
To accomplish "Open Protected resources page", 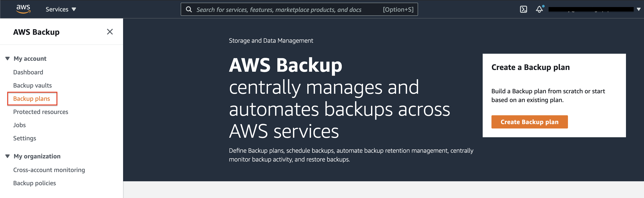I will coord(40,112).
